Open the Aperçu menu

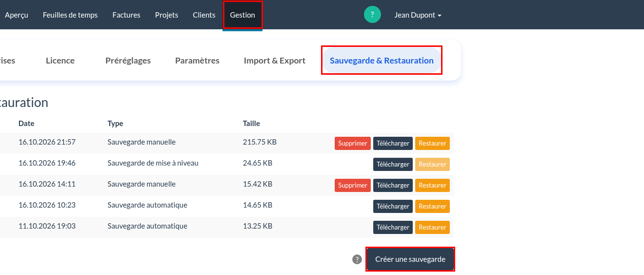pos(17,15)
